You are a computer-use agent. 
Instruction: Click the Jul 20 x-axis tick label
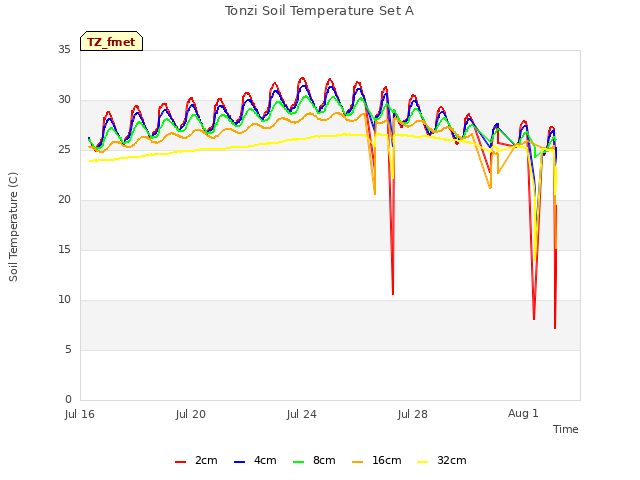pyautogui.click(x=191, y=414)
